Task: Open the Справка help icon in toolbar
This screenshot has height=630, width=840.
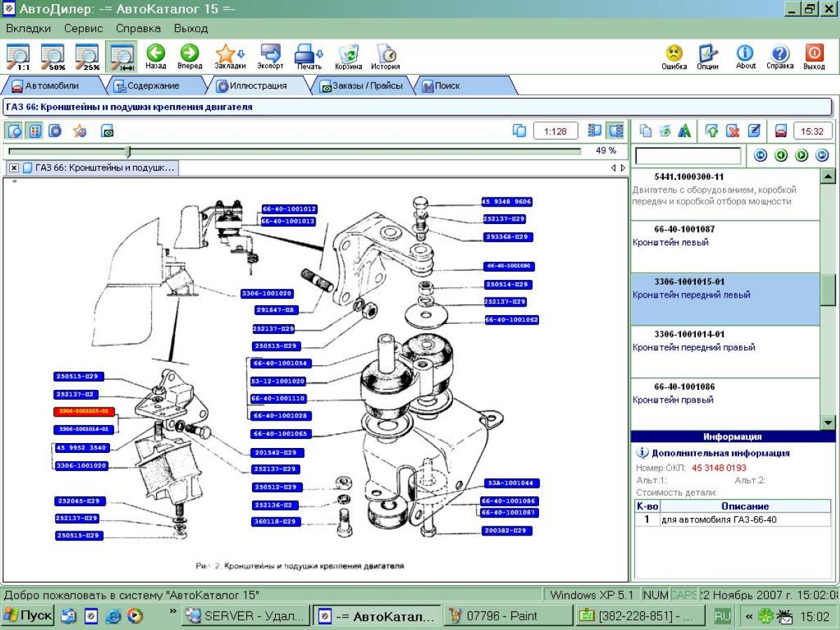Action: tap(780, 57)
